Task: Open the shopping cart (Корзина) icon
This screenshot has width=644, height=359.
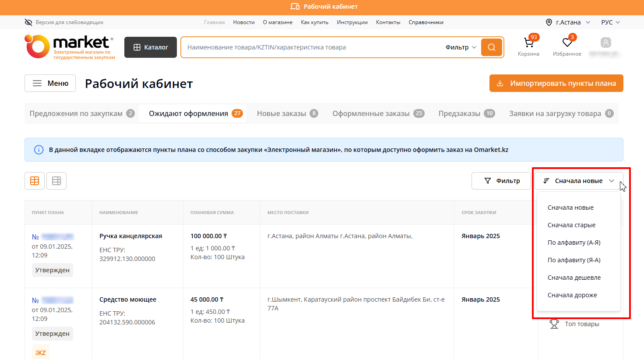Action: [x=528, y=43]
